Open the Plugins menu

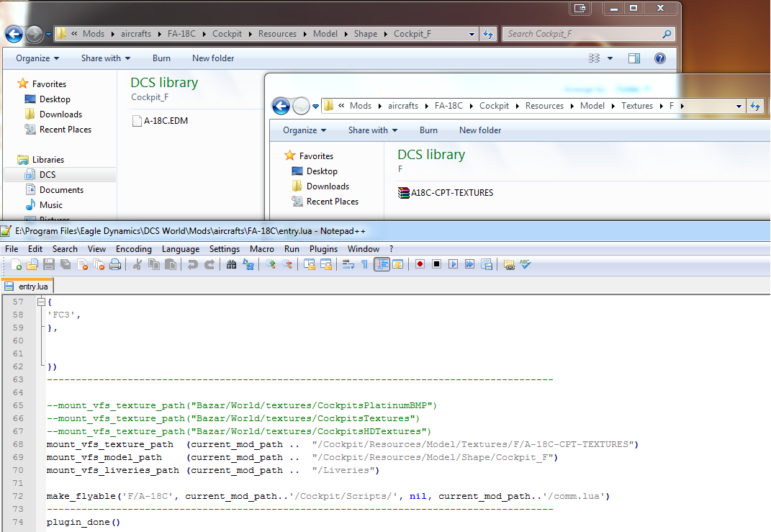pyautogui.click(x=323, y=249)
